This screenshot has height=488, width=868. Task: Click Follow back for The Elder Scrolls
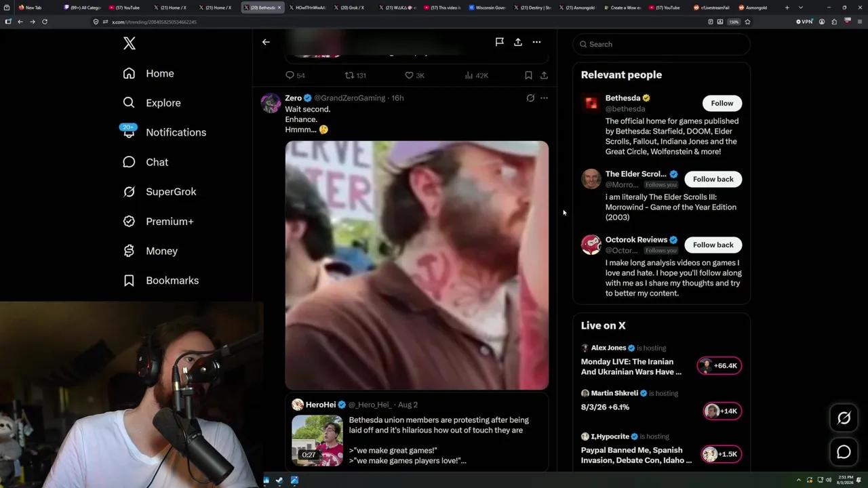[713, 179]
